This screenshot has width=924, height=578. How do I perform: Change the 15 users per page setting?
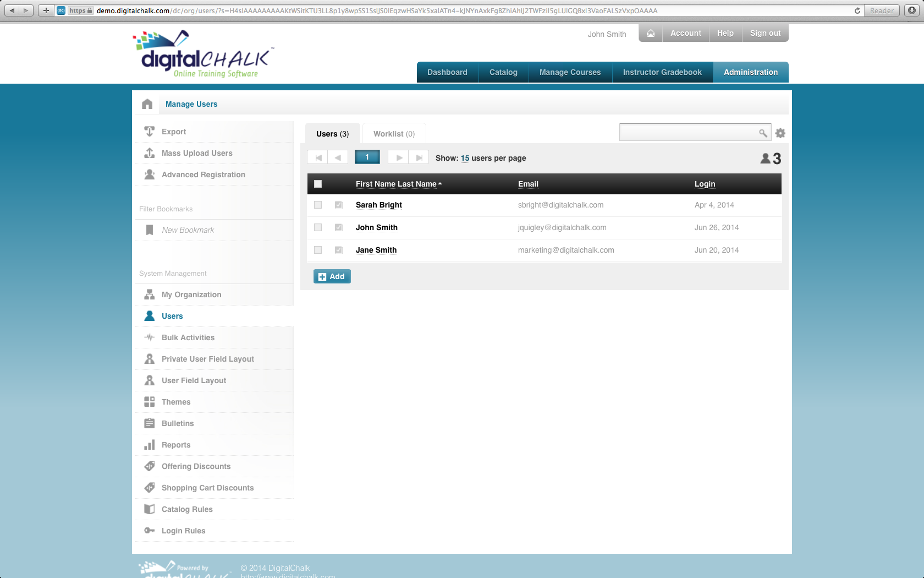pyautogui.click(x=465, y=158)
